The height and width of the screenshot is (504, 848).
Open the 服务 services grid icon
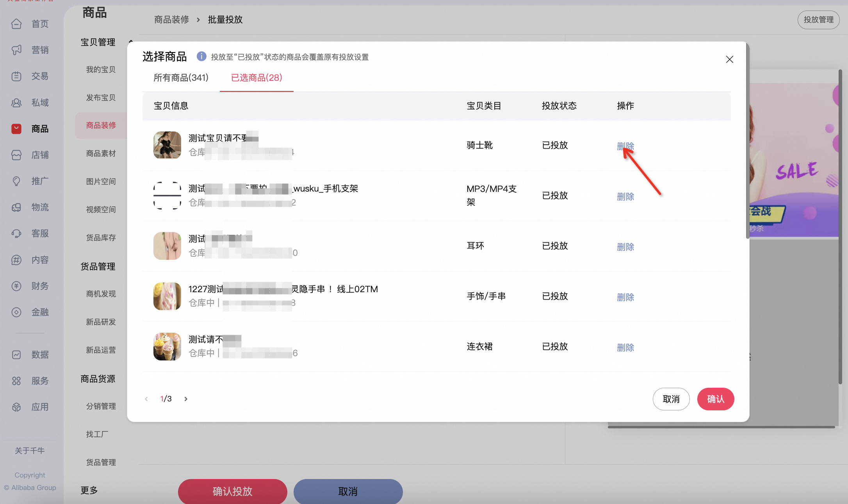tap(16, 381)
